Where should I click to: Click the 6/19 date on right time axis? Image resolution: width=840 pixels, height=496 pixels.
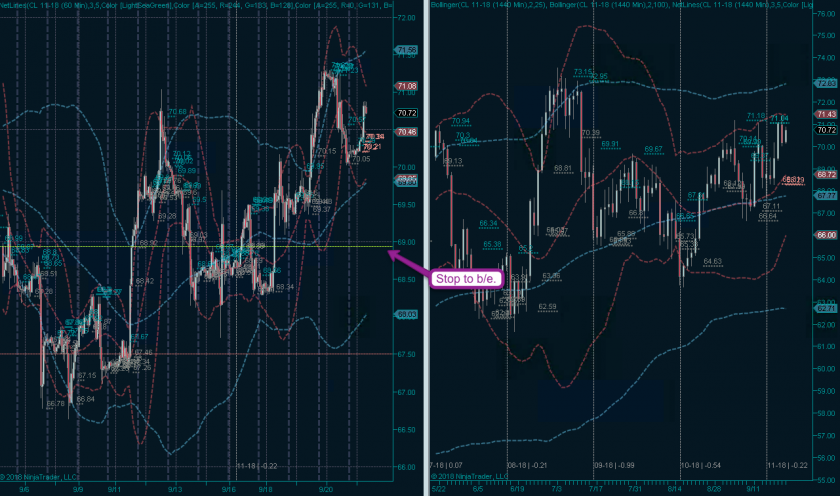[x=517, y=489]
